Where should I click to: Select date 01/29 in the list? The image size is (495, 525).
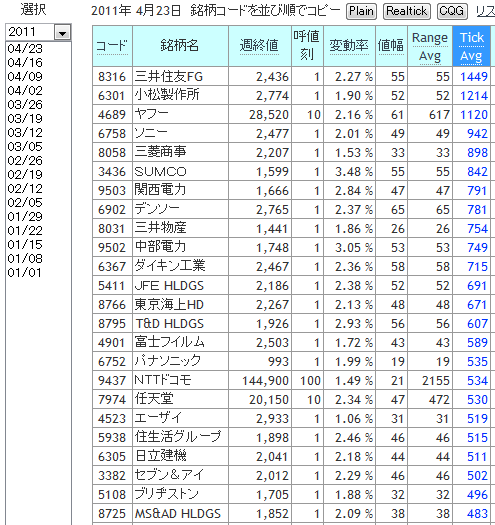(x=25, y=216)
